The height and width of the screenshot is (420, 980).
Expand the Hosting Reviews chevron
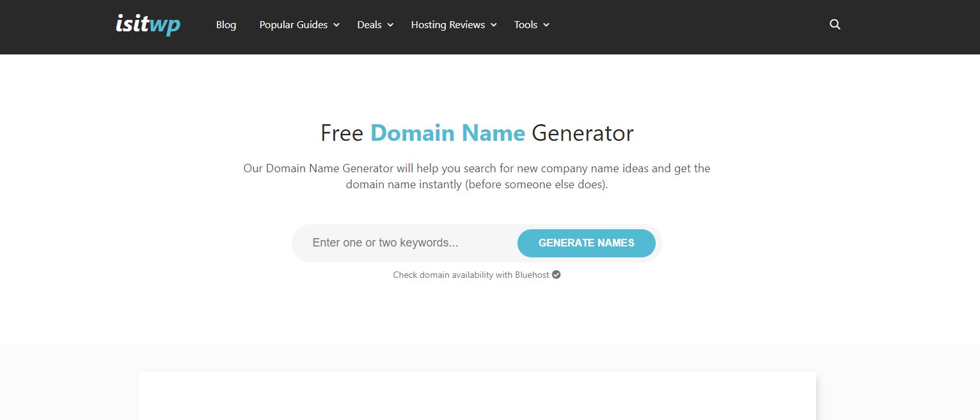tap(493, 25)
